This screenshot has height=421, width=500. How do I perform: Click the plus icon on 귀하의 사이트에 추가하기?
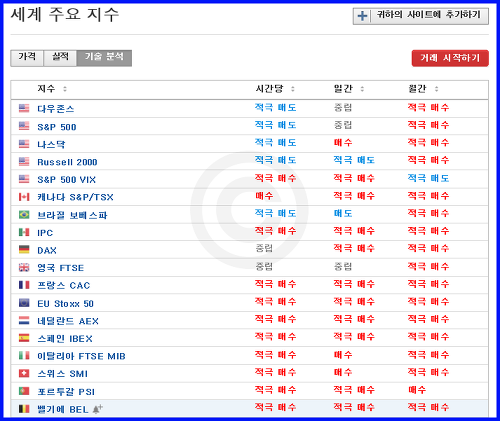[362, 16]
